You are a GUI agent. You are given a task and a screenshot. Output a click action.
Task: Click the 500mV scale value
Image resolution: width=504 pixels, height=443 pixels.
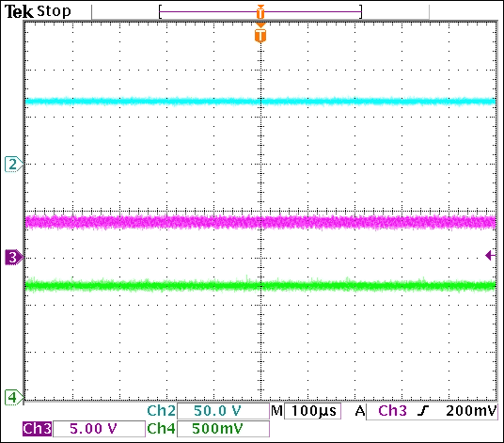pyautogui.click(x=217, y=429)
